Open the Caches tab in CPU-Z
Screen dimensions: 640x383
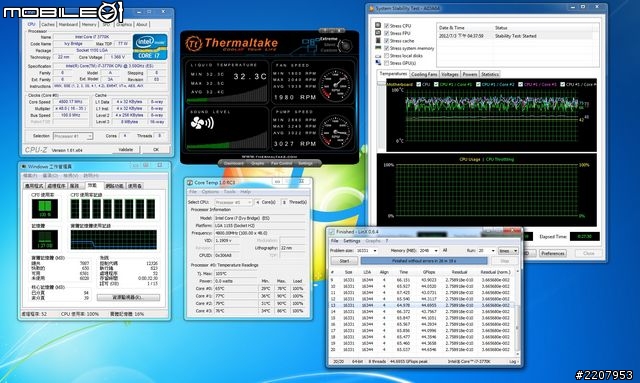48,24
